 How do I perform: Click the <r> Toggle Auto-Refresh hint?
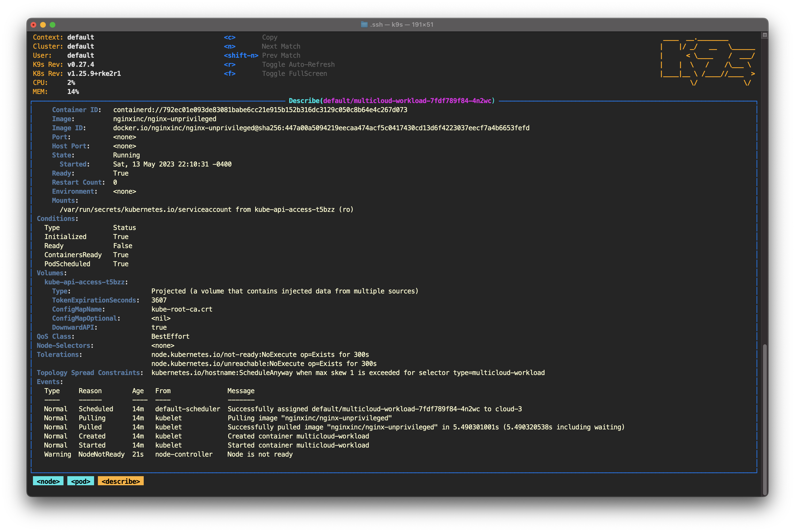click(x=279, y=64)
